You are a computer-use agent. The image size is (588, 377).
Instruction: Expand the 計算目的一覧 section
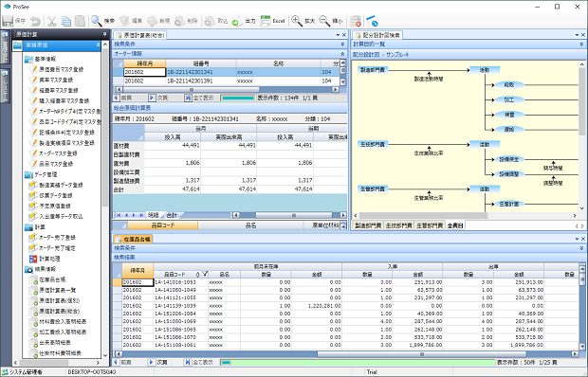click(581, 45)
